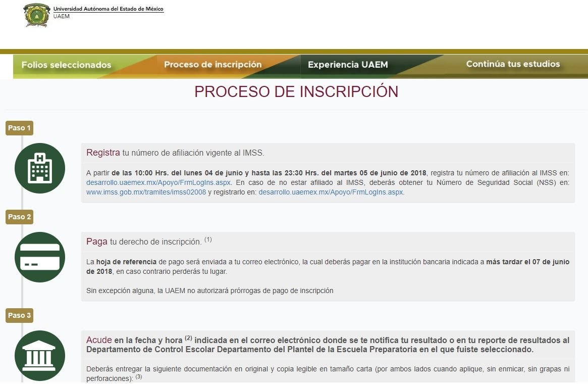Click the UAEM university crest logo
The width and height of the screenshot is (588, 384).
(37, 15)
